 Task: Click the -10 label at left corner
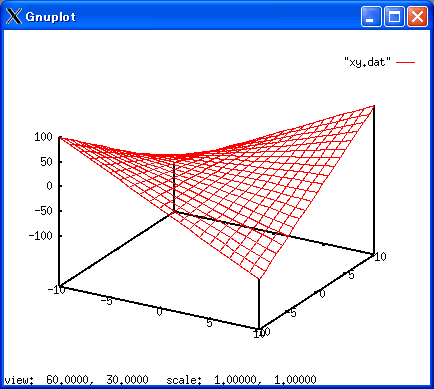pos(56,289)
